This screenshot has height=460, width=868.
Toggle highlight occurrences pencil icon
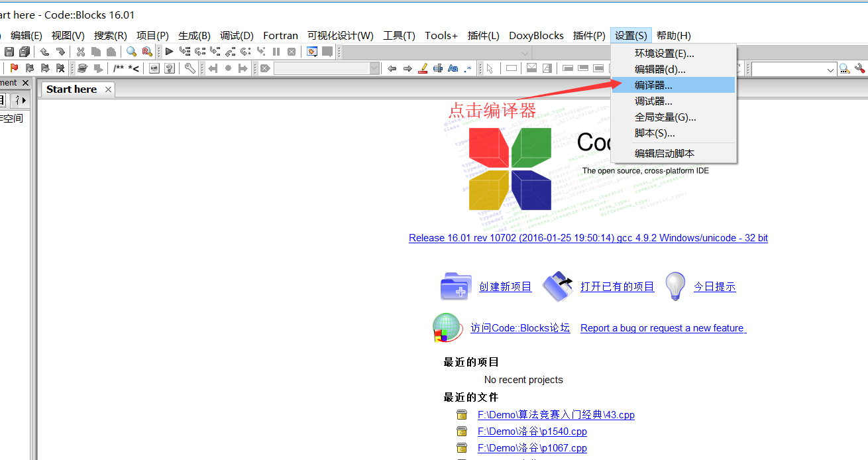pos(423,68)
